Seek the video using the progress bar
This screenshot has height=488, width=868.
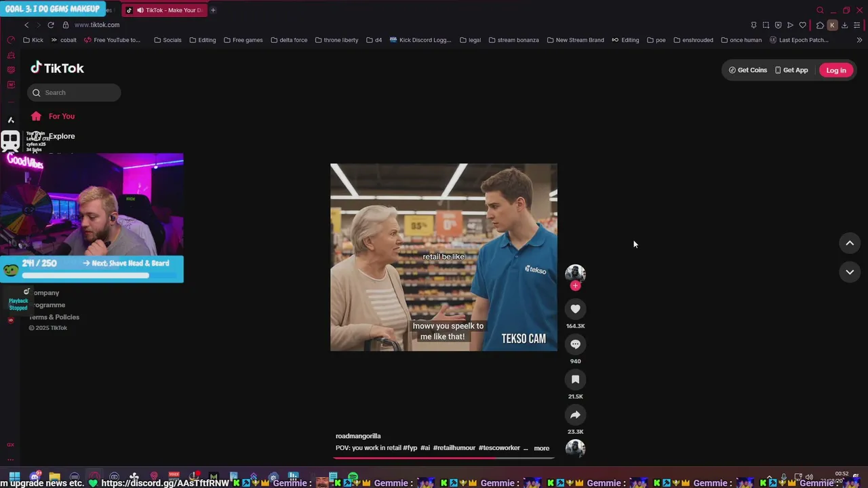[x=443, y=457]
